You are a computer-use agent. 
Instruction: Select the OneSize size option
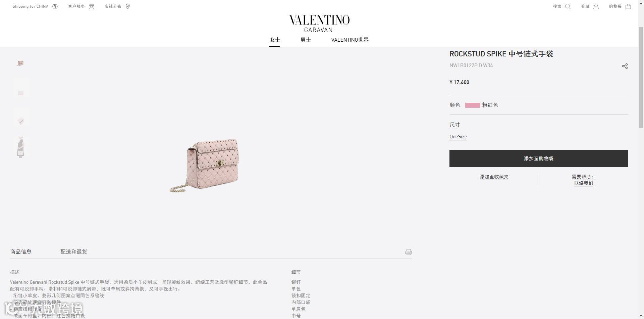click(458, 137)
